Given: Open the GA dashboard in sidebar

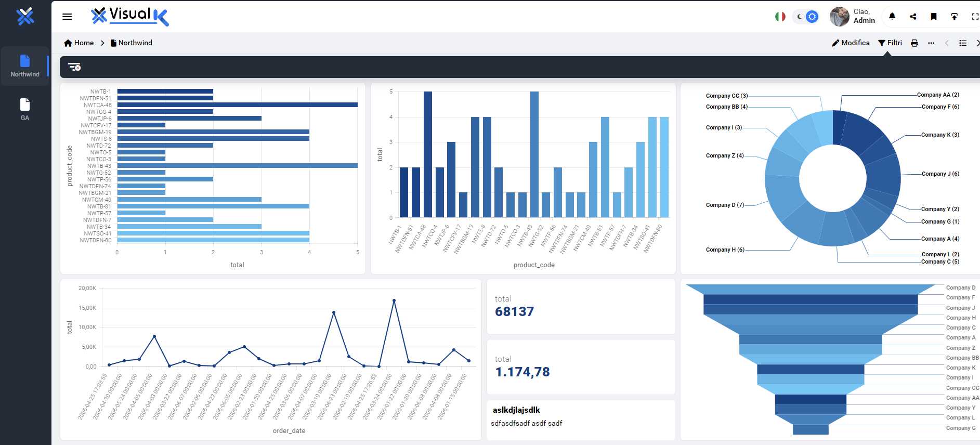Looking at the screenshot, I should click(25, 109).
